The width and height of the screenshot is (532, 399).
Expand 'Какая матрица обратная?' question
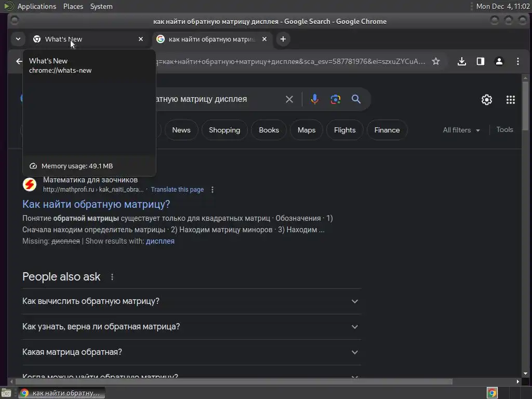pyautogui.click(x=192, y=352)
